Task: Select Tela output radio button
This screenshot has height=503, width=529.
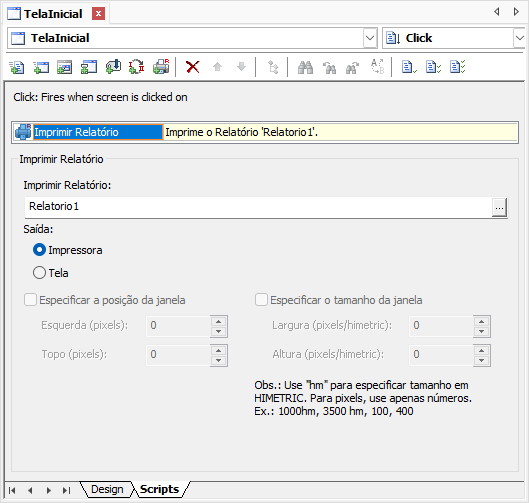Action: point(39,273)
